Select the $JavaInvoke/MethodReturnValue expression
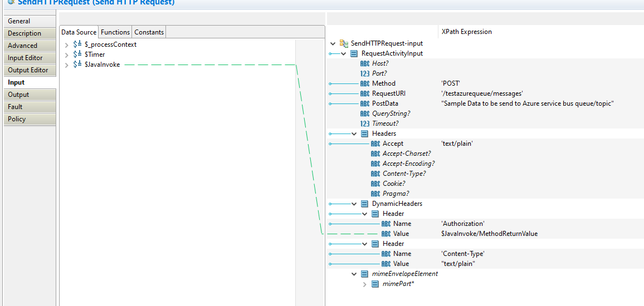644x306 pixels. pos(489,234)
